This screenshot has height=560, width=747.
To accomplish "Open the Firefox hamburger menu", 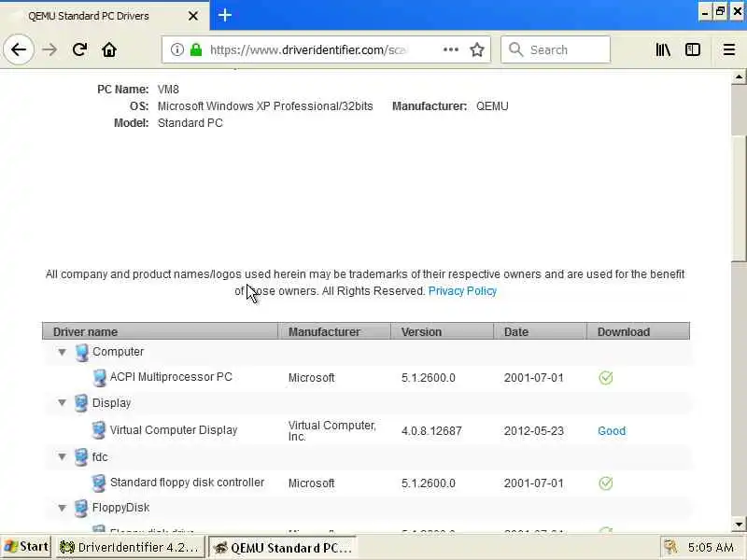I will (729, 49).
